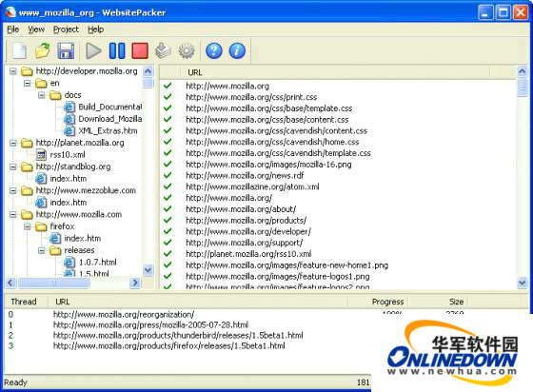Click green check mark beside feature-logos1.png
533x392 pixels.
click(168, 276)
